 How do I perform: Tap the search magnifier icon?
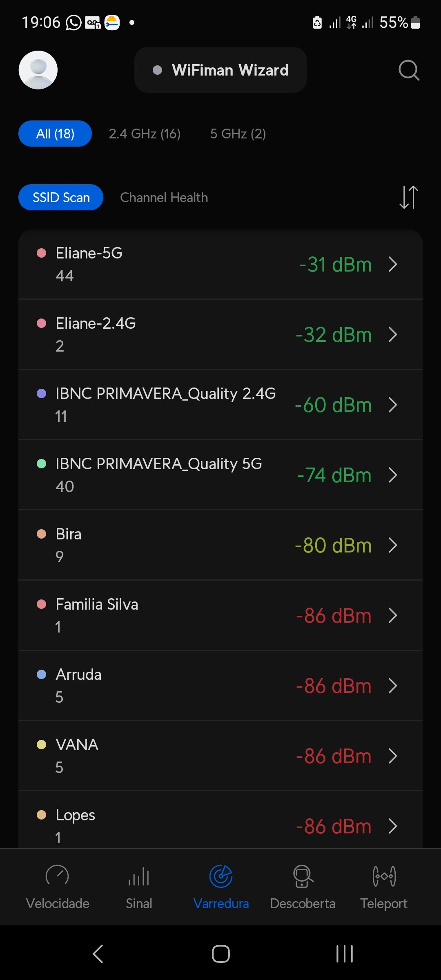tap(409, 70)
